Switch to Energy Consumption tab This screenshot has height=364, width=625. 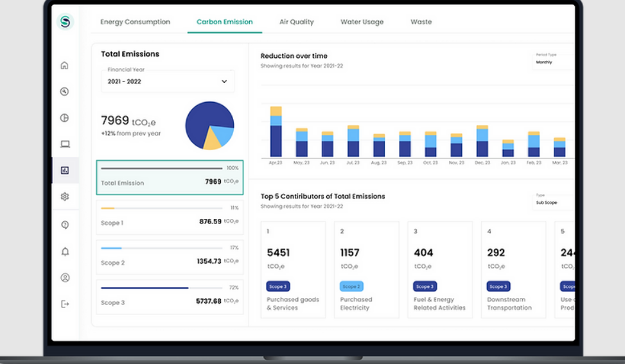[135, 22]
